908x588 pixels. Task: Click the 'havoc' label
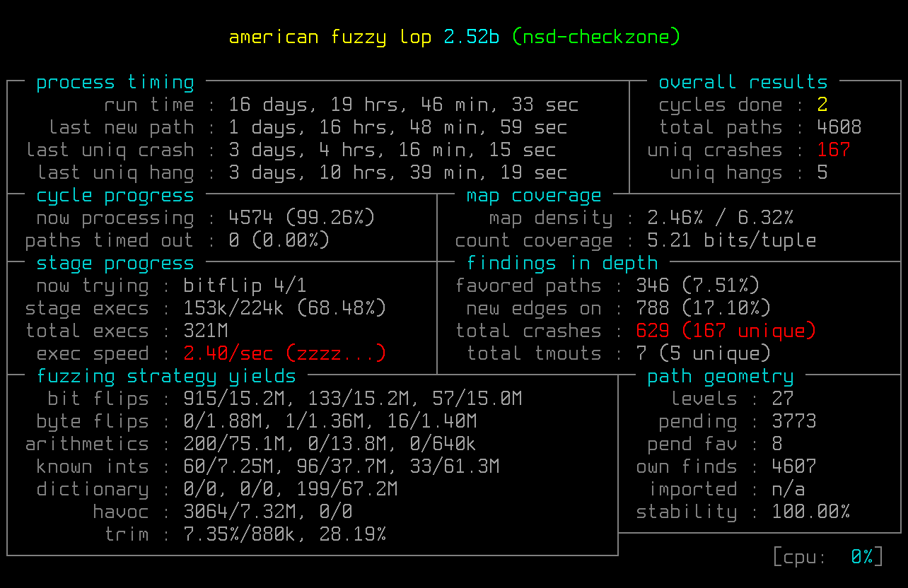pyautogui.click(x=121, y=512)
